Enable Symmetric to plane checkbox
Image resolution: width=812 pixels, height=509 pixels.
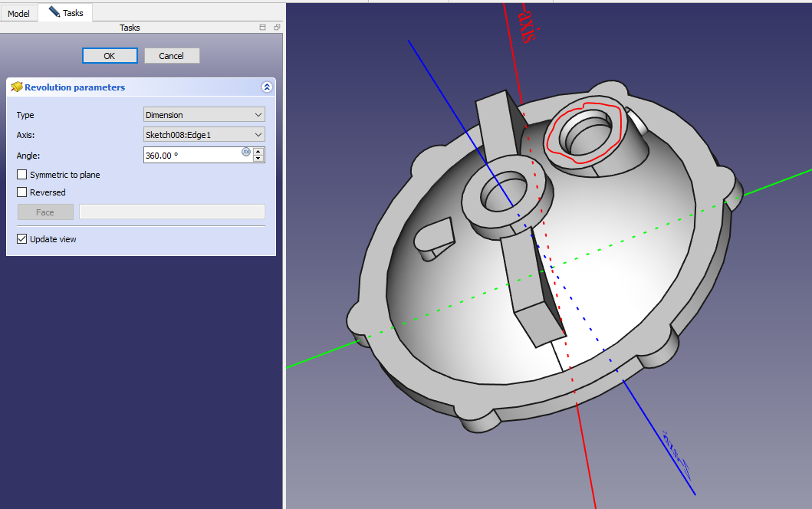(22, 175)
